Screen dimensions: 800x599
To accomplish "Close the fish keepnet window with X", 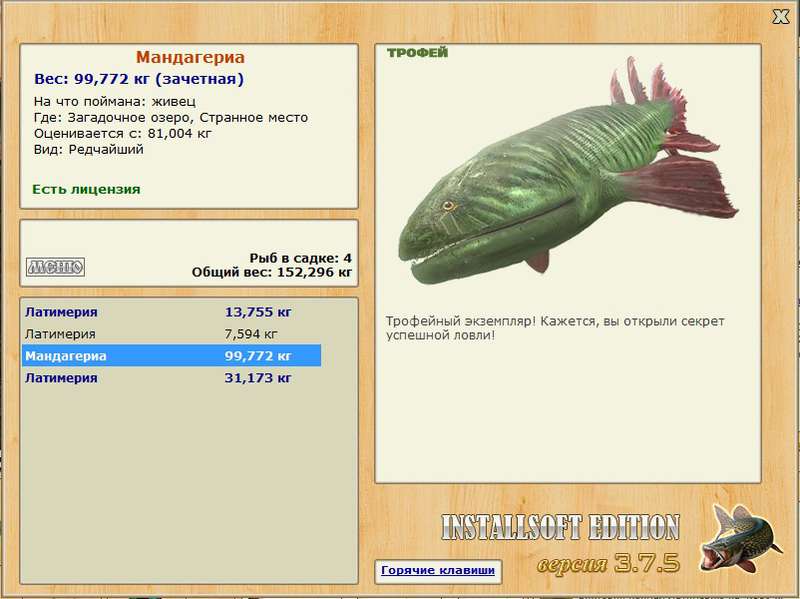I will (x=781, y=17).
